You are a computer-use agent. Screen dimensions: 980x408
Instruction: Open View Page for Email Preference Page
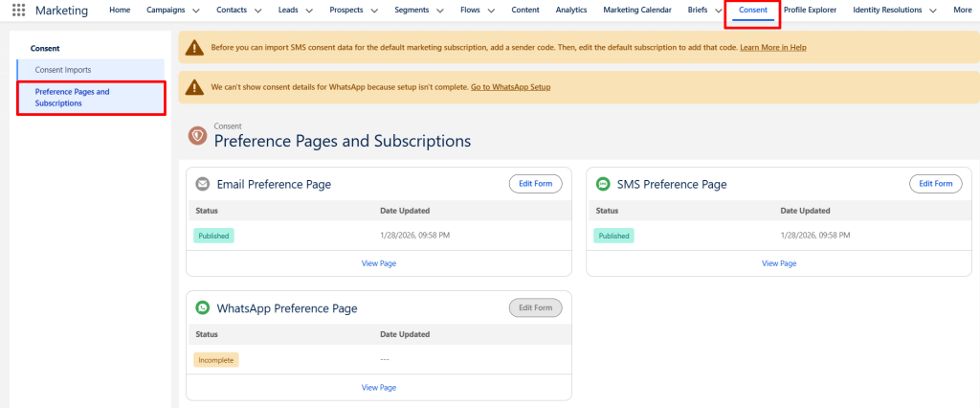pyautogui.click(x=379, y=263)
